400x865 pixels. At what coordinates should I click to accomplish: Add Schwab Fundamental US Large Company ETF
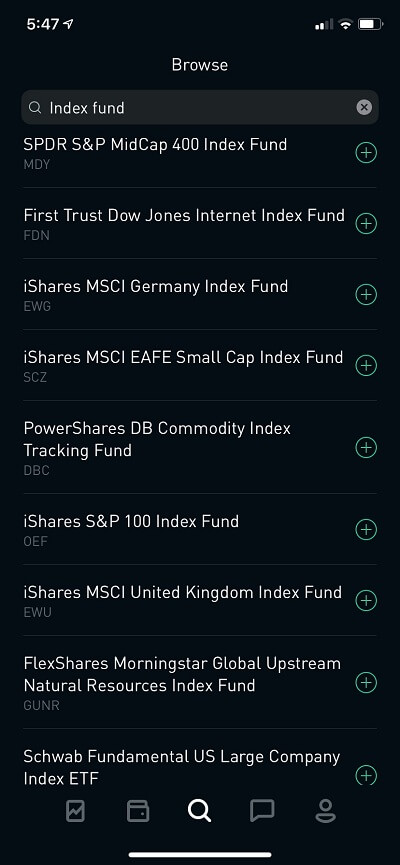[366, 775]
